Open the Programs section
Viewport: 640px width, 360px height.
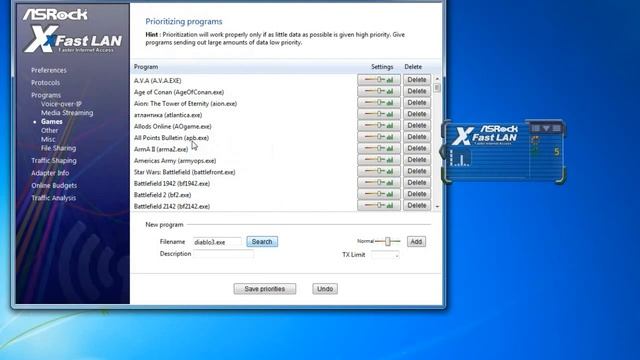46,95
